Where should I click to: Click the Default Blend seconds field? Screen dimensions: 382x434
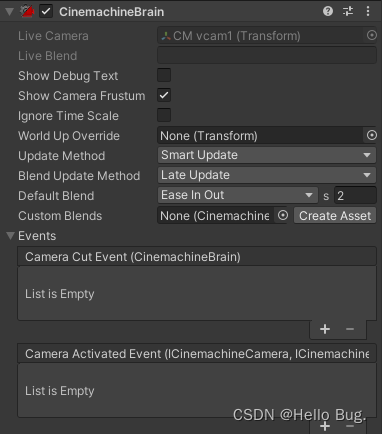point(355,195)
